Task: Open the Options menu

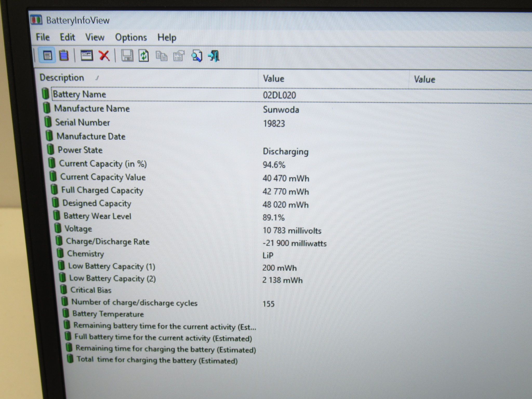Action: pos(131,38)
